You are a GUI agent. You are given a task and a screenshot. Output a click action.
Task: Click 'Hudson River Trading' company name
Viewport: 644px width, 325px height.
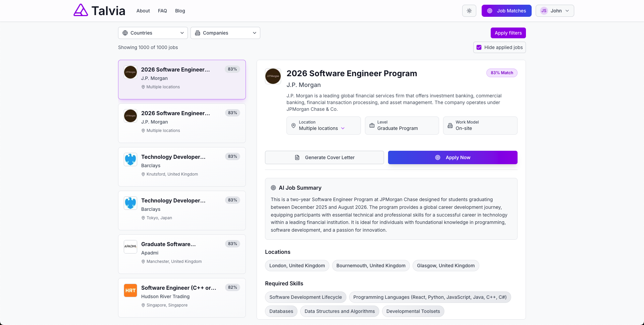coord(165,296)
